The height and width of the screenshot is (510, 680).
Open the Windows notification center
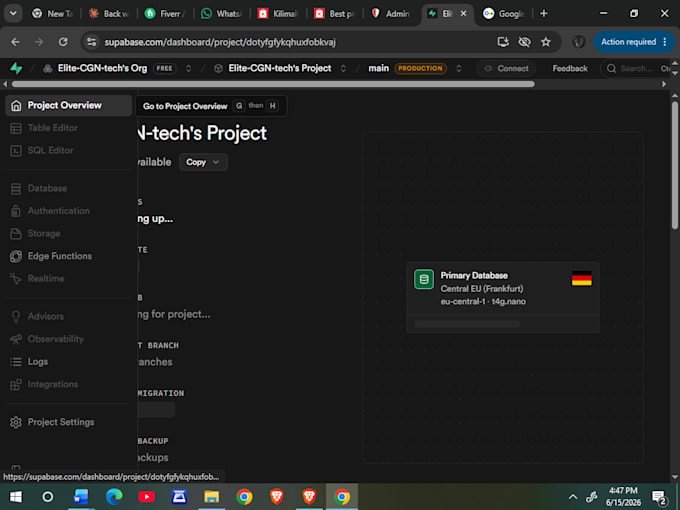659,497
